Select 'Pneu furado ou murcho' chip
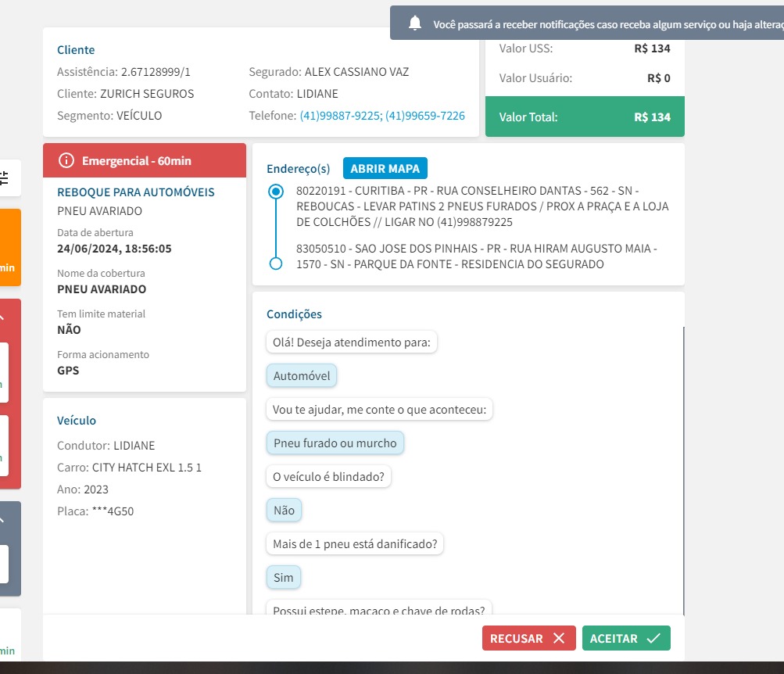 (335, 443)
